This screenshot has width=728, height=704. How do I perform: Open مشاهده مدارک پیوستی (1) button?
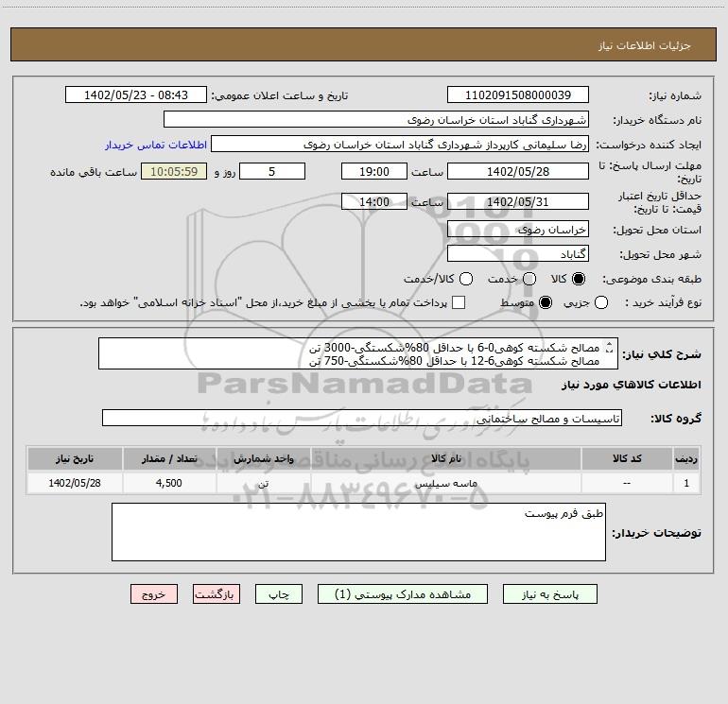point(403,594)
